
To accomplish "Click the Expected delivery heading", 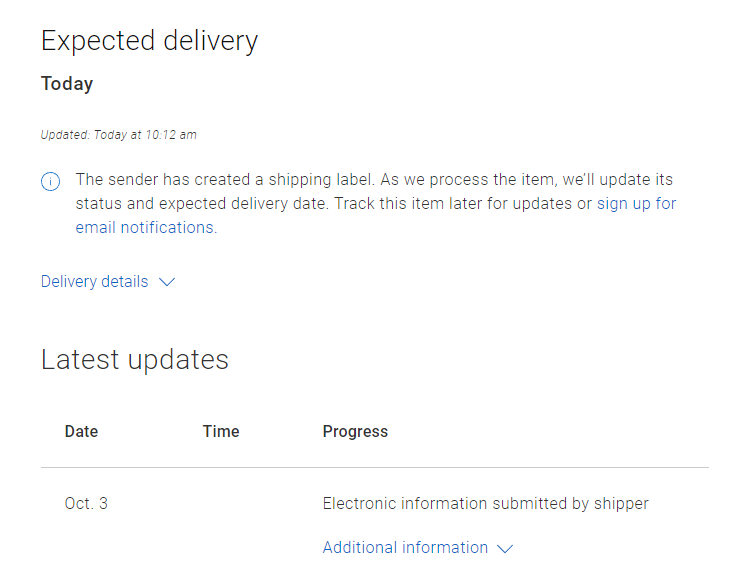I will (149, 41).
